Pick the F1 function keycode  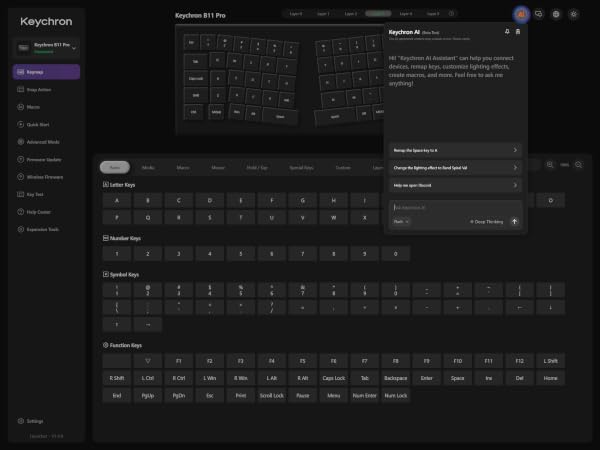(x=179, y=361)
